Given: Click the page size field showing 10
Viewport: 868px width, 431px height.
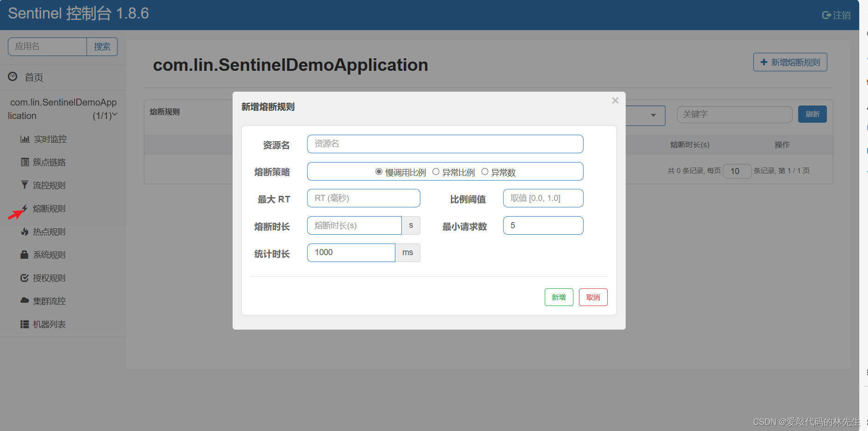Looking at the screenshot, I should pos(737,171).
